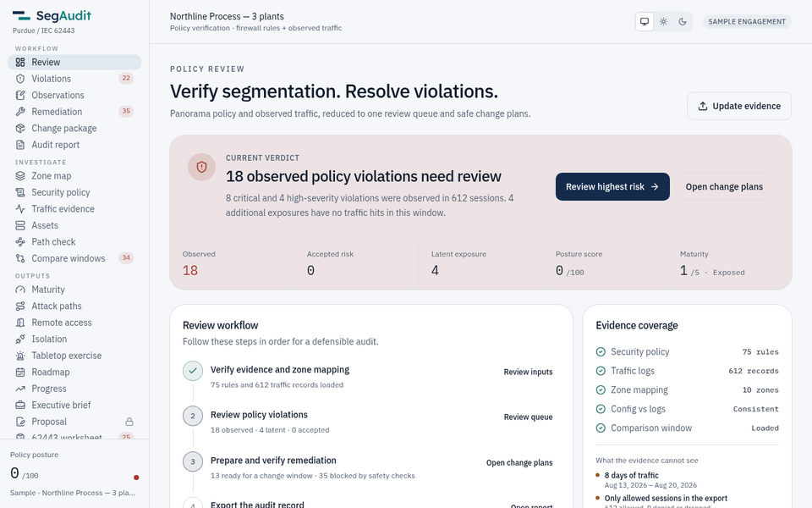The height and width of the screenshot is (508, 812).
Task: Click the Remediation wrench icon
Action: coord(20,112)
